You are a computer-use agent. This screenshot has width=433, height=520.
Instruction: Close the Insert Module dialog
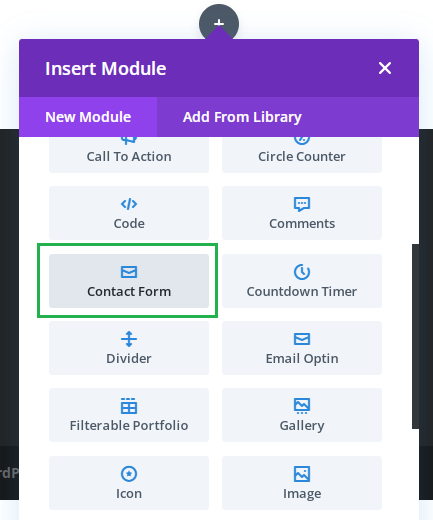(385, 68)
